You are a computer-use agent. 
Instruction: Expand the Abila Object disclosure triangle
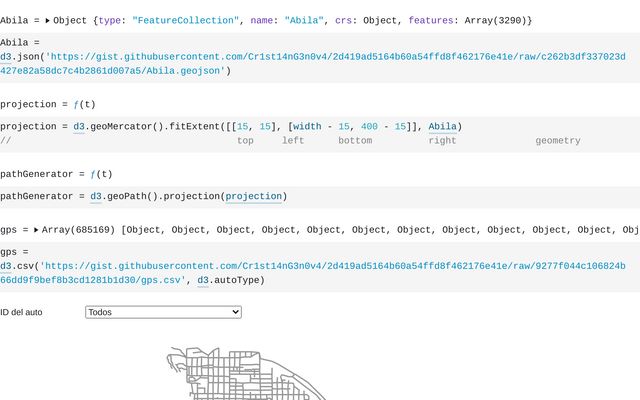[47, 20]
